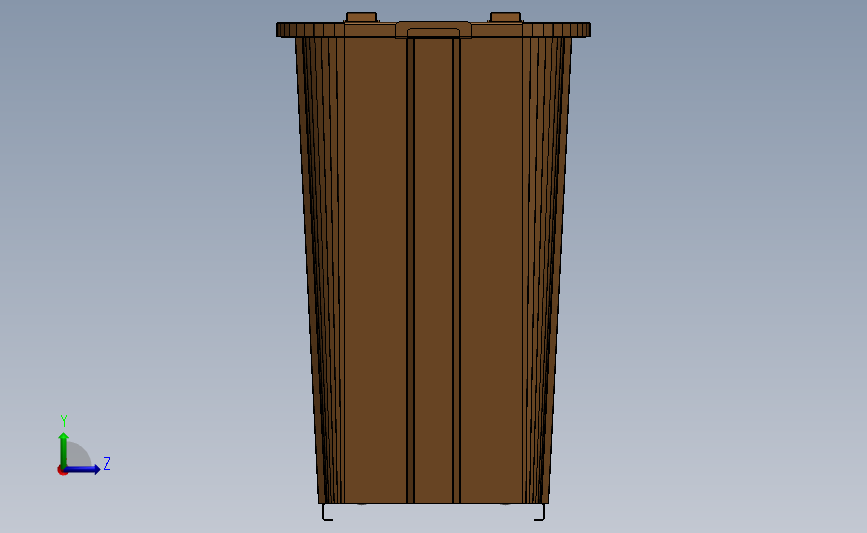Click the red origin ball of the orientation triad
Viewport: 867px width, 533px height.
tap(62, 470)
